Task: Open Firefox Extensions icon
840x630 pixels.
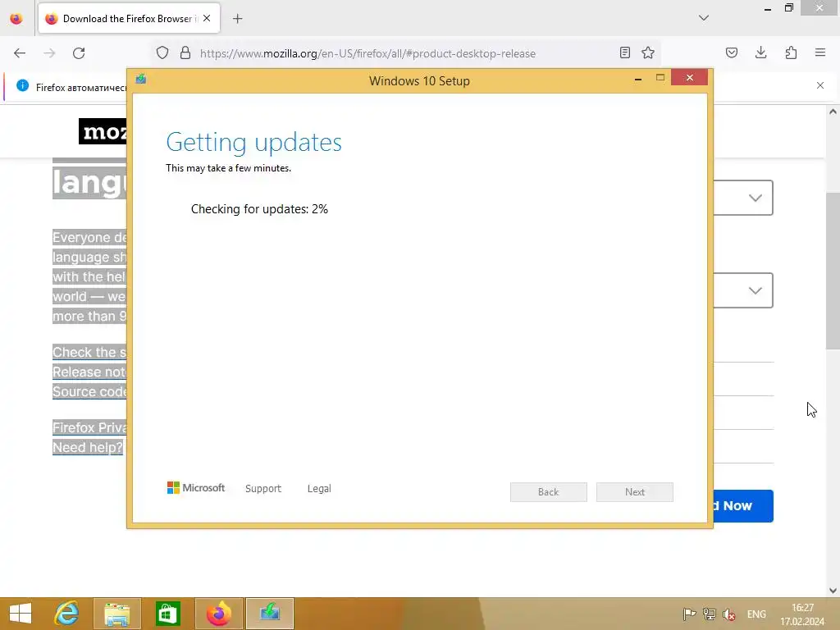Action: pos(791,52)
